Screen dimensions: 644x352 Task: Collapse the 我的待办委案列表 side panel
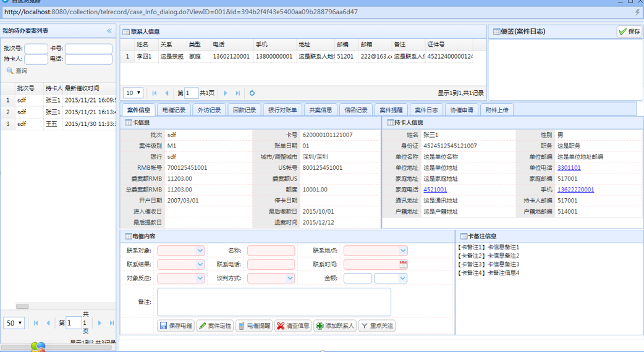tap(109, 31)
